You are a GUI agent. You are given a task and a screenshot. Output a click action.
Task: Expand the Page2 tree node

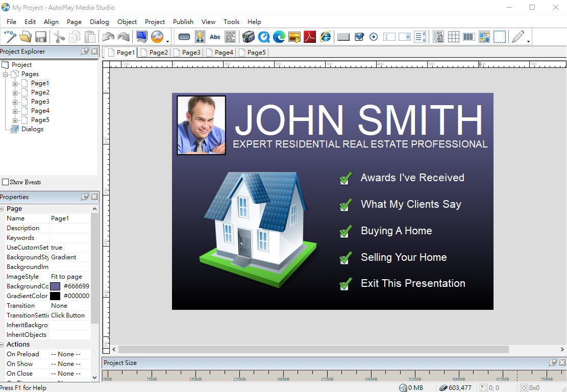point(15,93)
